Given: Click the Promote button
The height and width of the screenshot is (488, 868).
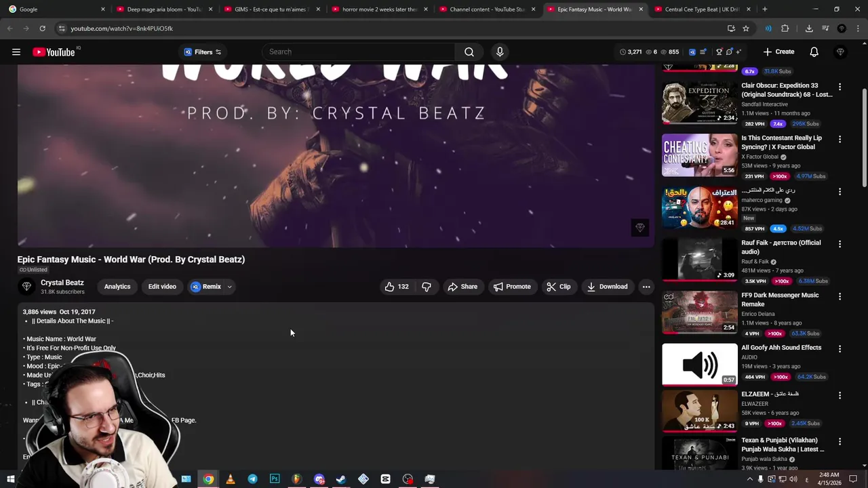Looking at the screenshot, I should tap(512, 287).
